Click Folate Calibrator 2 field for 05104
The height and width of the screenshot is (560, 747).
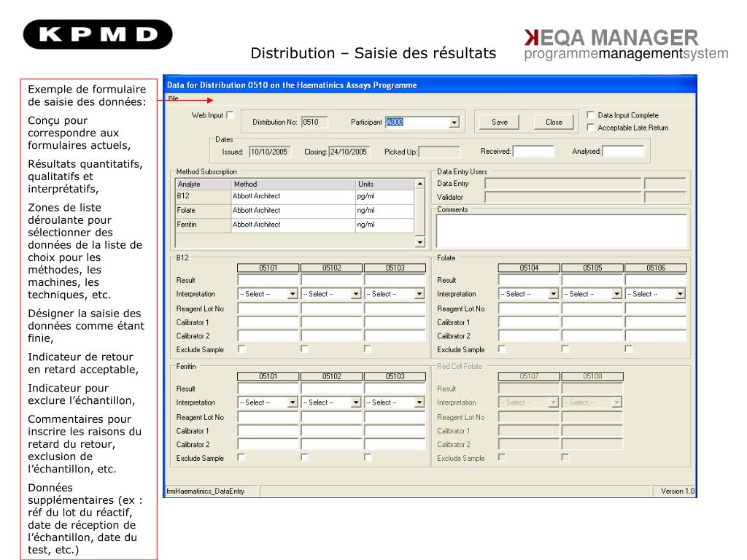pos(530,336)
